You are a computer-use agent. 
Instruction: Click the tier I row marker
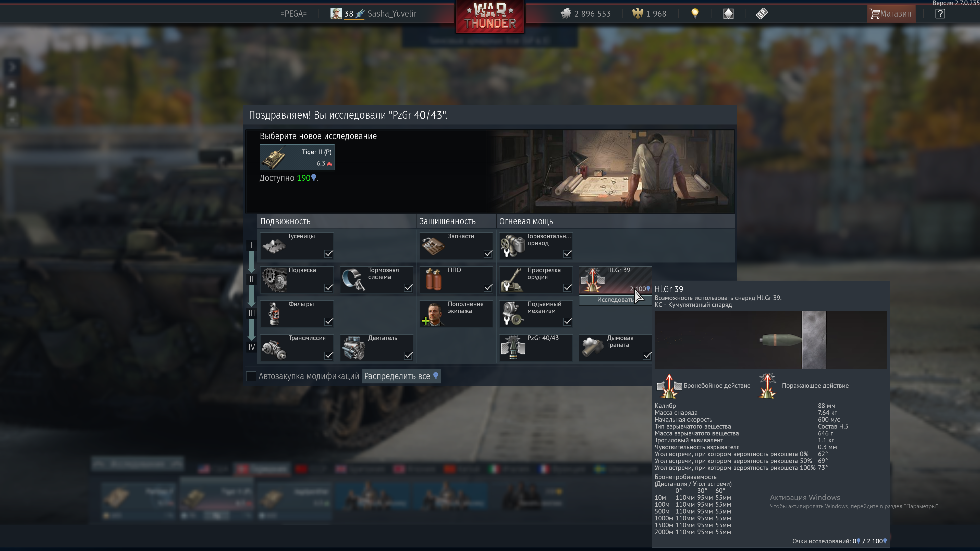pyautogui.click(x=251, y=245)
